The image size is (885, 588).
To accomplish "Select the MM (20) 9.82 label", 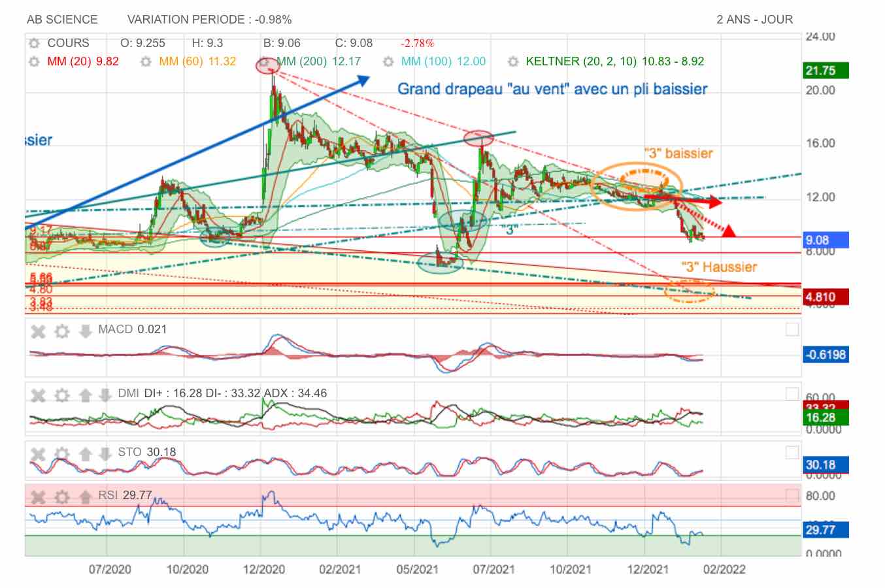I will click(83, 61).
